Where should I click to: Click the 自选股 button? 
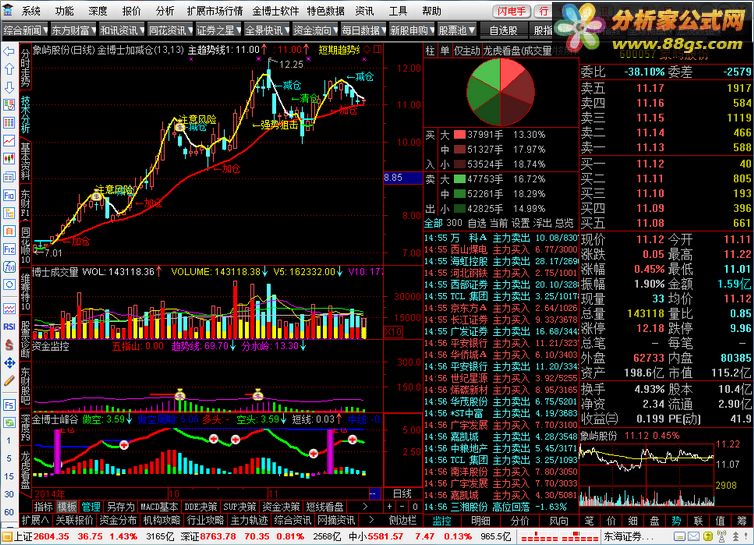pyautogui.click(x=503, y=30)
